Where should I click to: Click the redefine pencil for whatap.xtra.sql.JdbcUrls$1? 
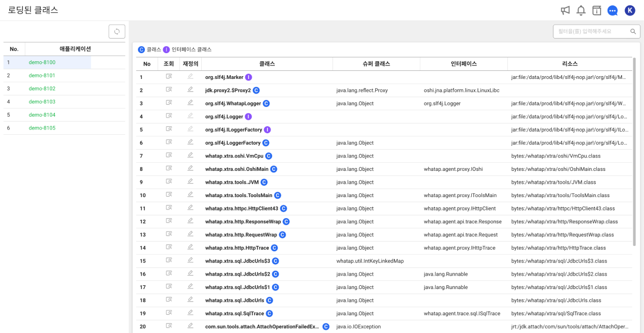190,287
